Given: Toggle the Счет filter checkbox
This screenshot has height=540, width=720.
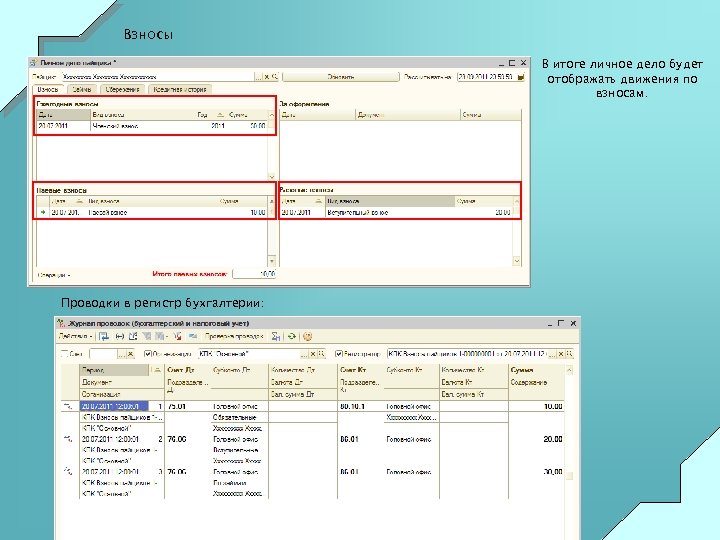Looking at the screenshot, I should tap(65, 354).
